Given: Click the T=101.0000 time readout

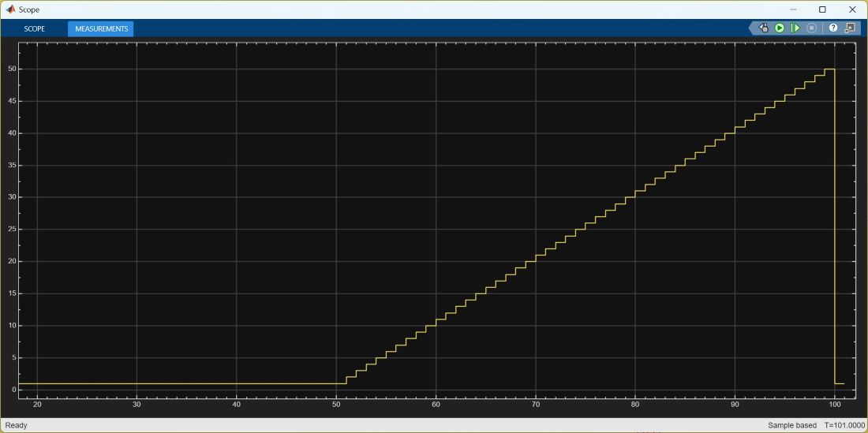Looking at the screenshot, I should click(844, 425).
